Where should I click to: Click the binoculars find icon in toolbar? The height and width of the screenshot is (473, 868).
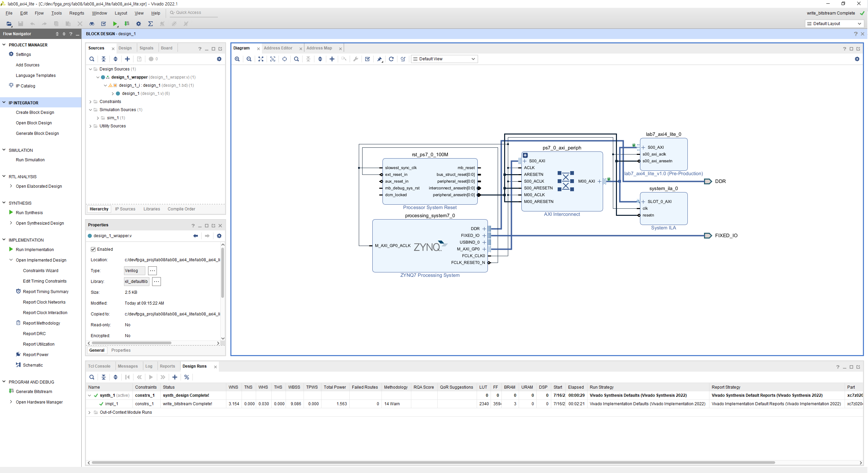[92, 24]
